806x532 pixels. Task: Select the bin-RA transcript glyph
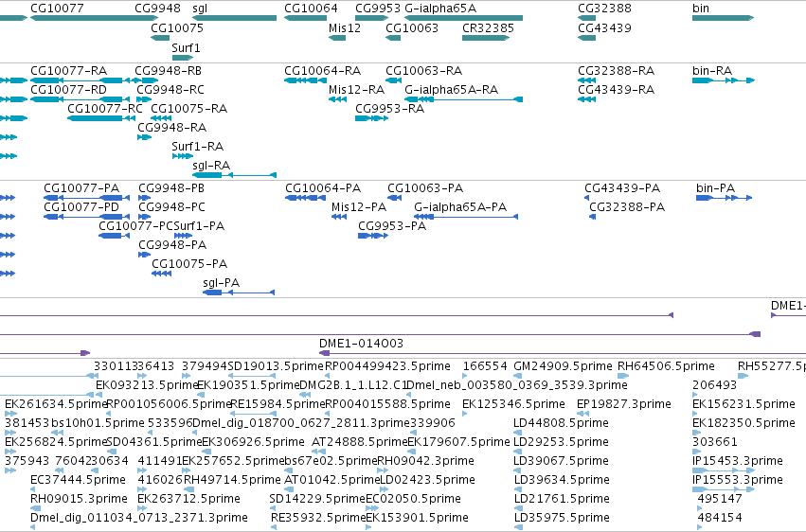pyautogui.click(x=724, y=80)
